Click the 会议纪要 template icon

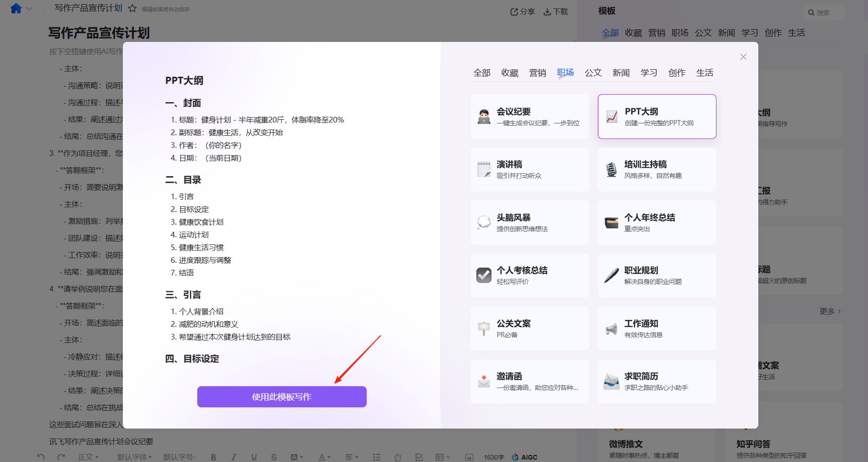coord(484,116)
